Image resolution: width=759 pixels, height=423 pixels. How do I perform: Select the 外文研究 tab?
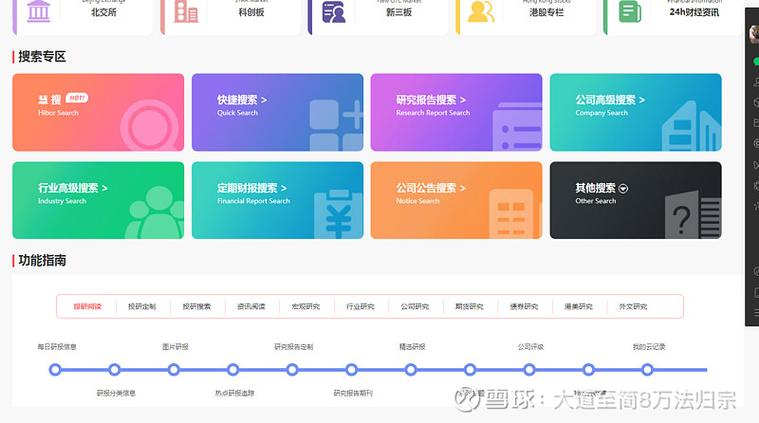point(633,306)
